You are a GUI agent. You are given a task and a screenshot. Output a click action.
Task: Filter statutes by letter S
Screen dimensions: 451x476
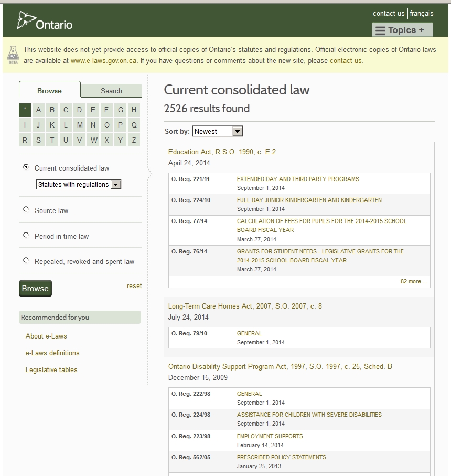[38, 140]
